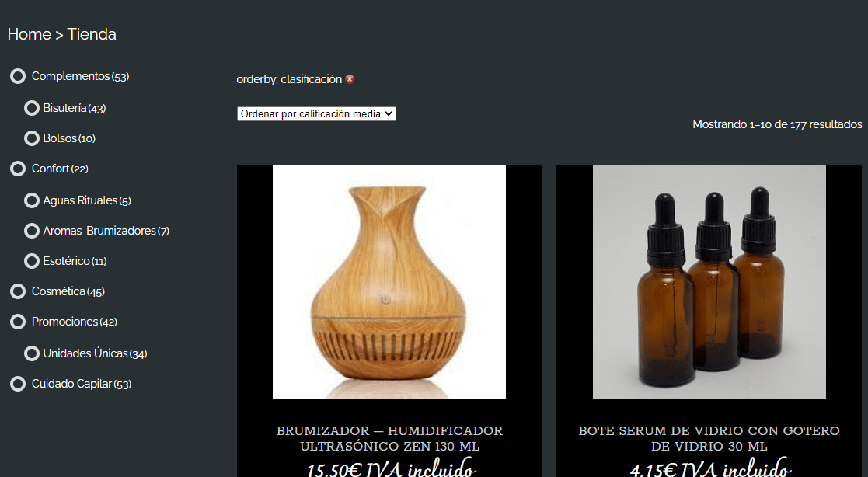868x477 pixels.
Task: Open the Ordenar por calificación media dropdown
Action: (x=316, y=113)
